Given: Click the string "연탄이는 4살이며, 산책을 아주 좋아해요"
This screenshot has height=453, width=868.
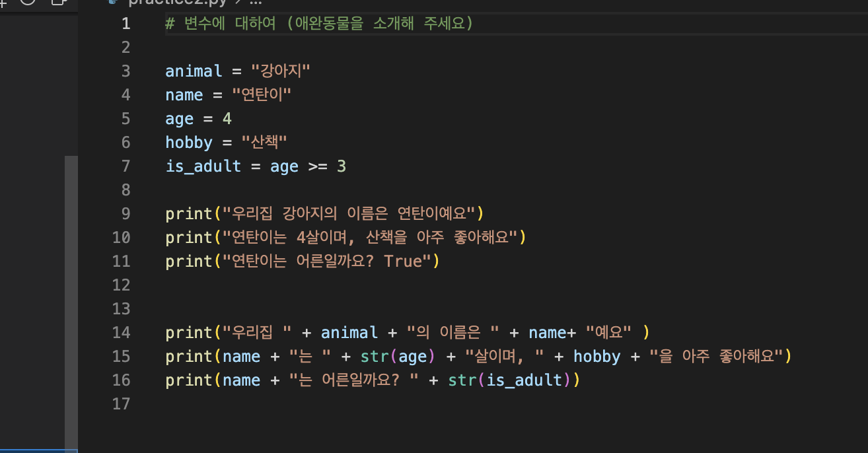Looking at the screenshot, I should (370, 238).
